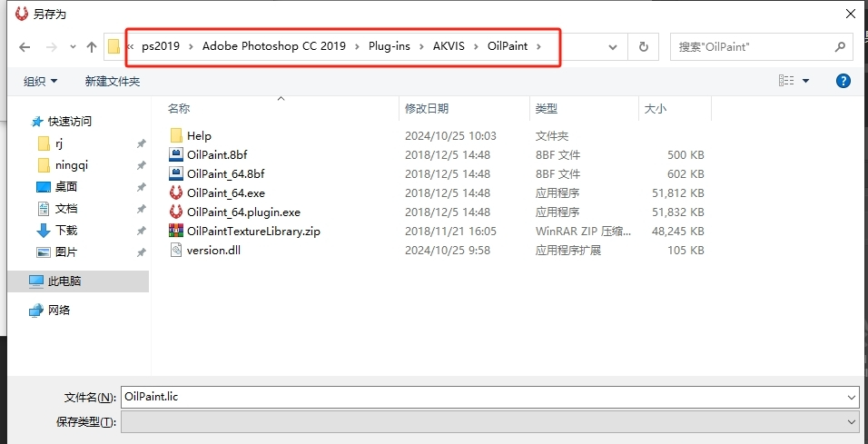Open 文档 in quick access
The width and height of the screenshot is (868, 444).
coord(66,209)
